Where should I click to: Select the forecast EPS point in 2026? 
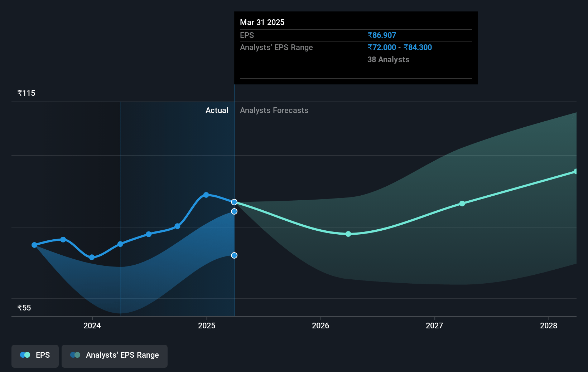coord(348,234)
